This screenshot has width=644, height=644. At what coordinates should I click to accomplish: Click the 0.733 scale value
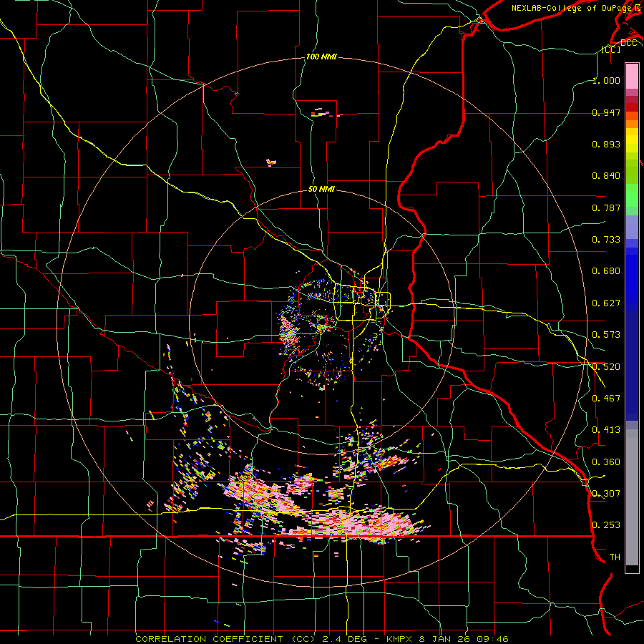(x=606, y=240)
